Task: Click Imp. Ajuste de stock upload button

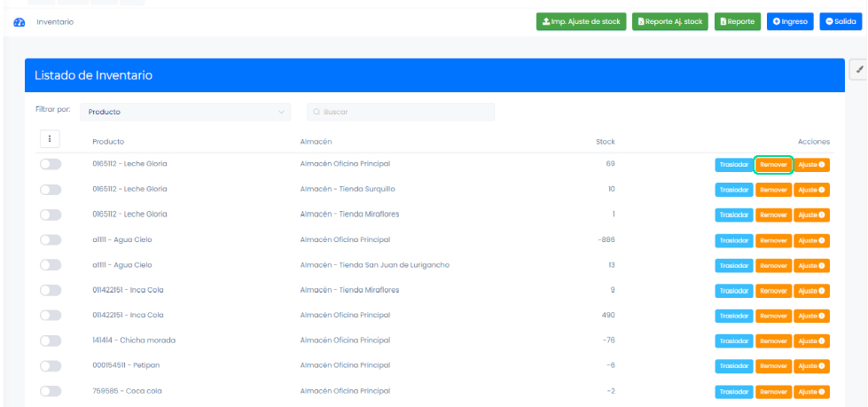Action: (x=582, y=21)
